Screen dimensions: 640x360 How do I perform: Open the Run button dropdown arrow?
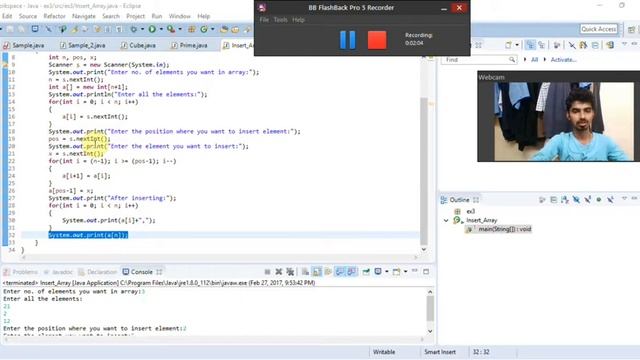(161, 29)
